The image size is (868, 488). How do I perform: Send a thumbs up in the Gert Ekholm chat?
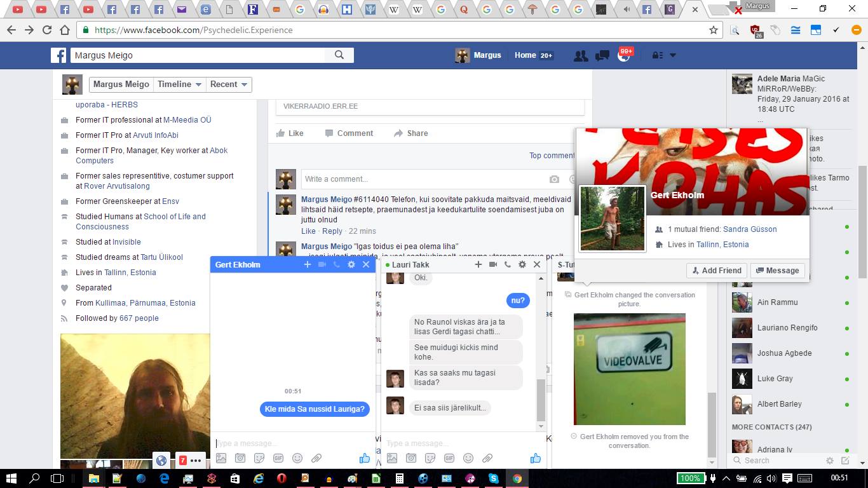click(x=365, y=458)
